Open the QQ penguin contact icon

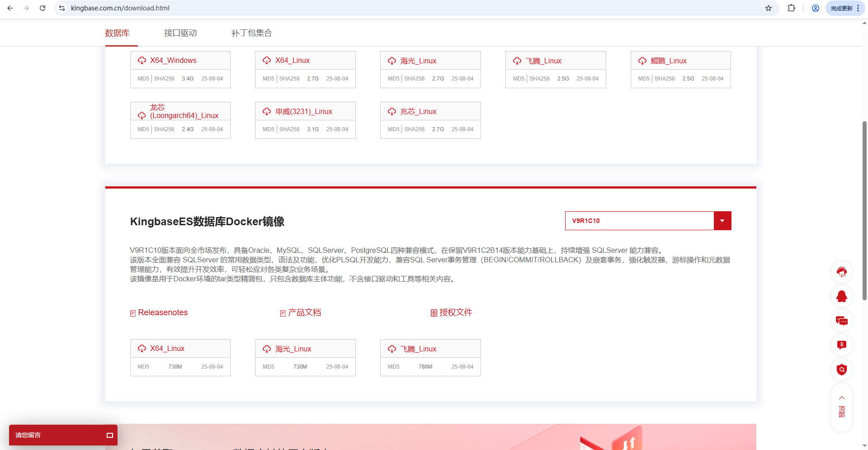tap(842, 296)
